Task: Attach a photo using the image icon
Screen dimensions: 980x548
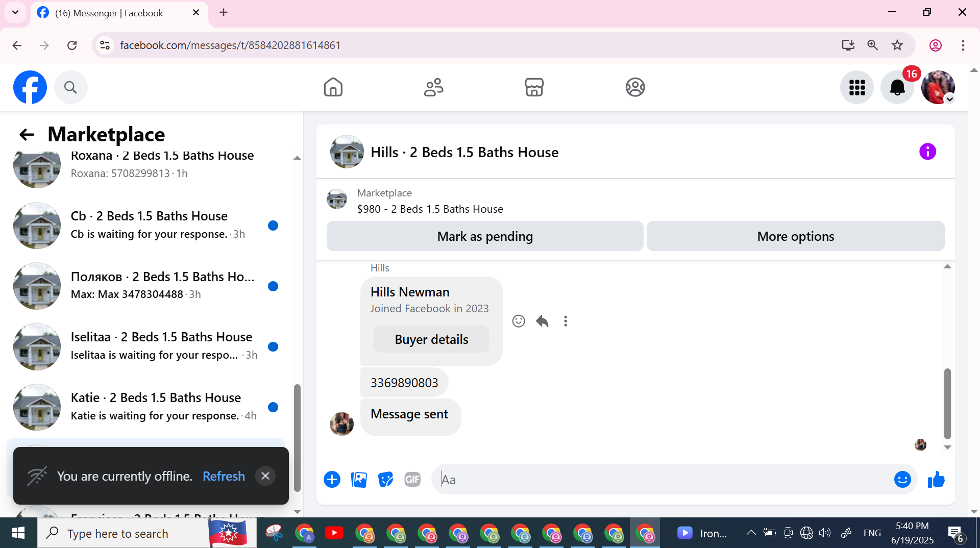Action: coord(359,480)
